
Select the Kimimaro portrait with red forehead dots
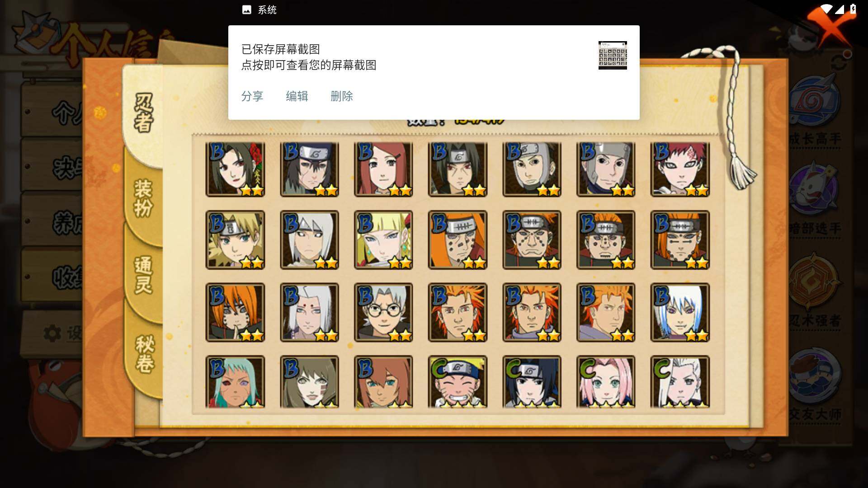[309, 312]
